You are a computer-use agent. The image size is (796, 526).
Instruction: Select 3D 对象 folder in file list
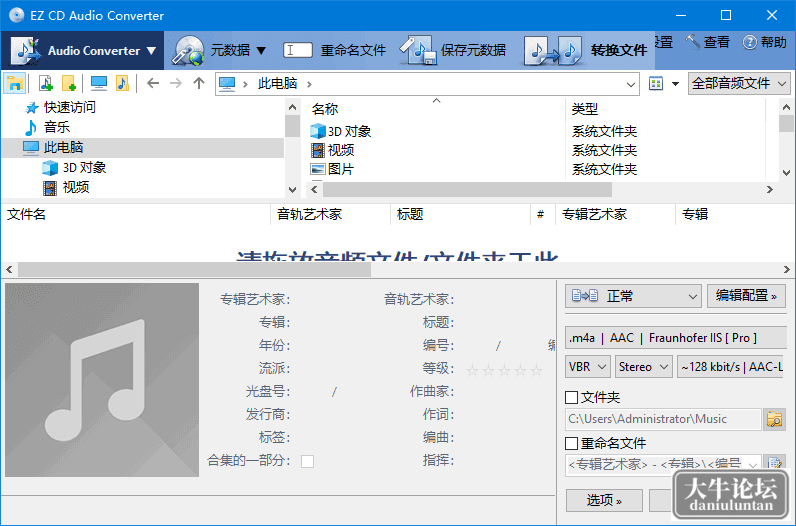click(349, 132)
